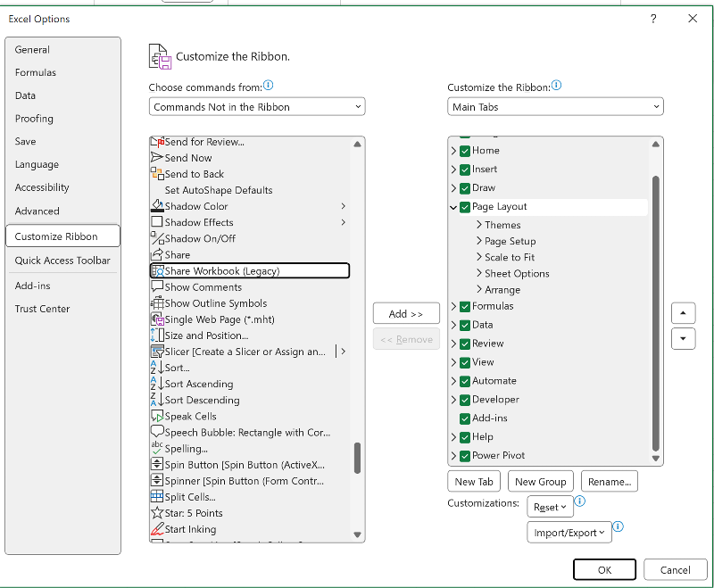Confirm with the OK button
Image resolution: width=714 pixels, height=588 pixels.
point(604,570)
